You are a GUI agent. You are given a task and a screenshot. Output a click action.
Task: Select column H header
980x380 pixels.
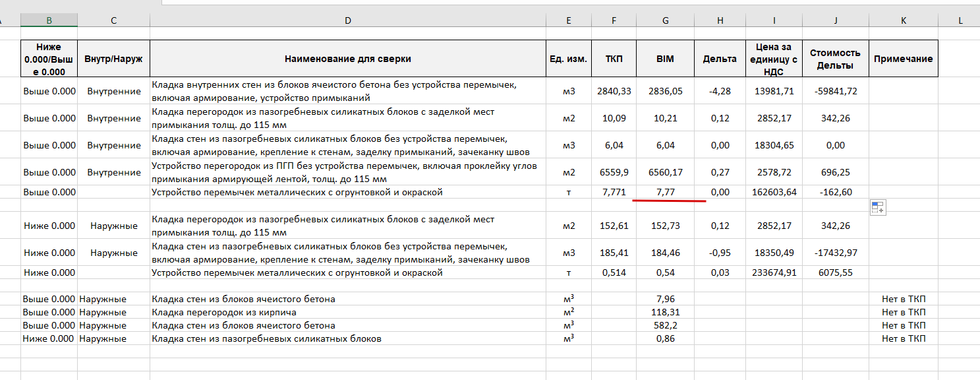click(720, 20)
